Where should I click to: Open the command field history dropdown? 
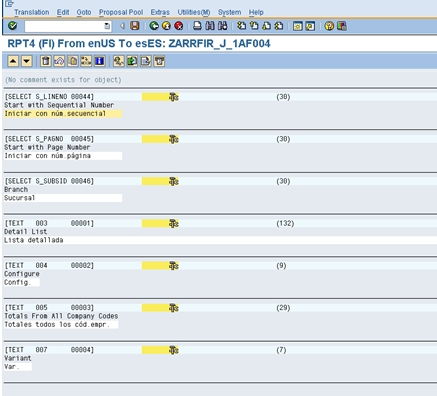tap(107, 26)
